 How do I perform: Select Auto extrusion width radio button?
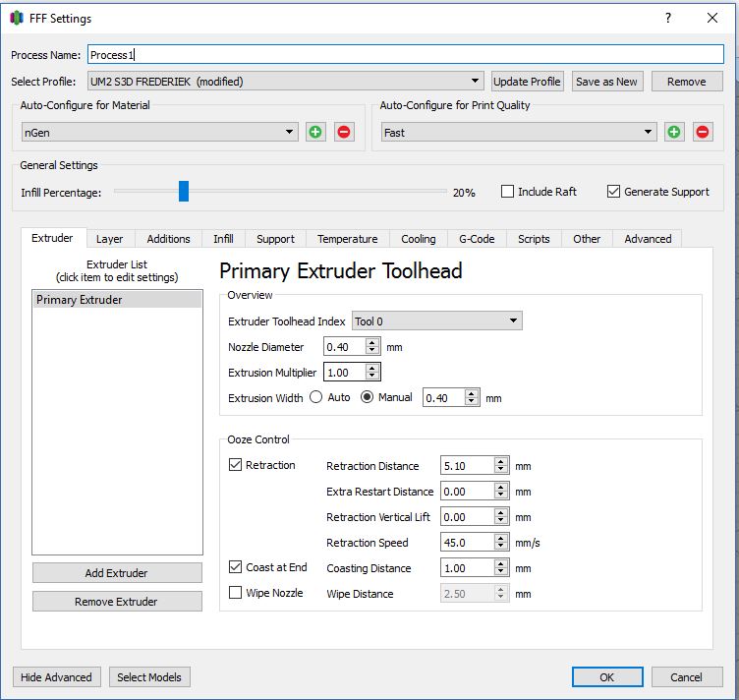tap(316, 397)
